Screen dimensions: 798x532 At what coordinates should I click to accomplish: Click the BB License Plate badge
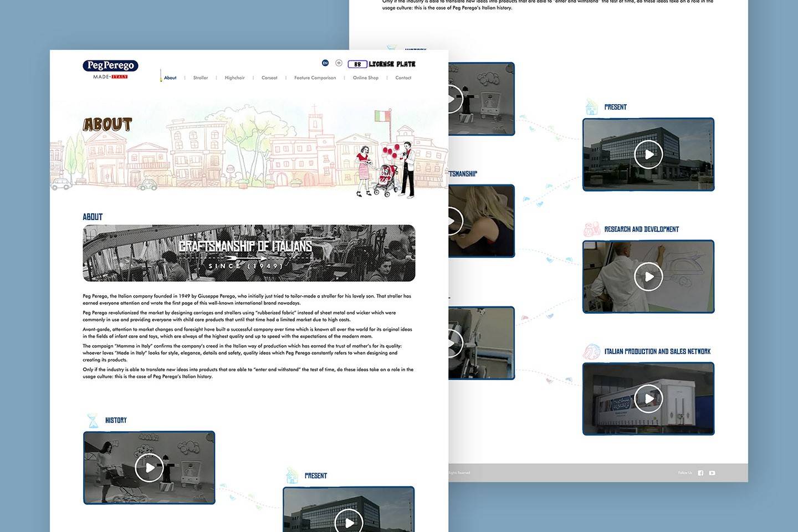point(381,64)
